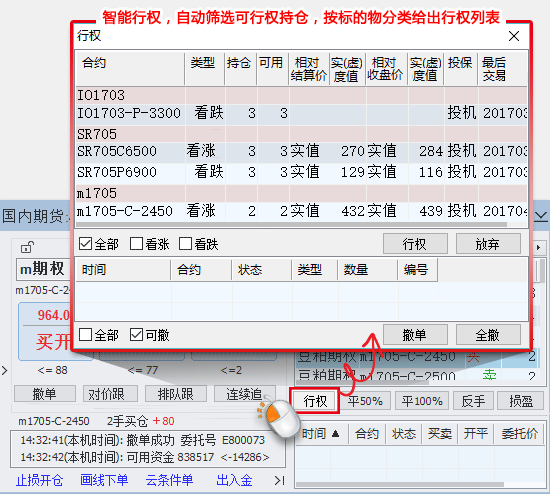Open the 止损开仓 link
Viewport: 550px width, 494px height.
click(39, 480)
